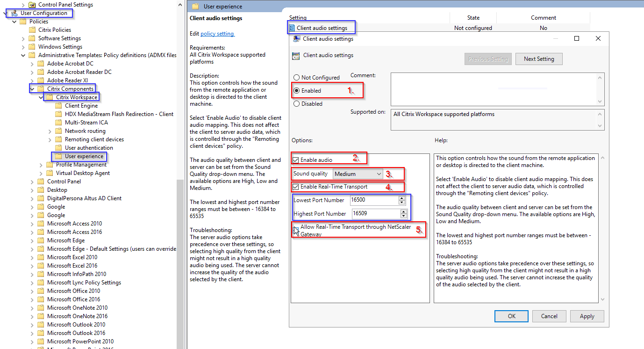Image resolution: width=644 pixels, height=349 pixels.
Task: Click the DigitalPersona Altus AD Client folder icon
Action: 41,198
